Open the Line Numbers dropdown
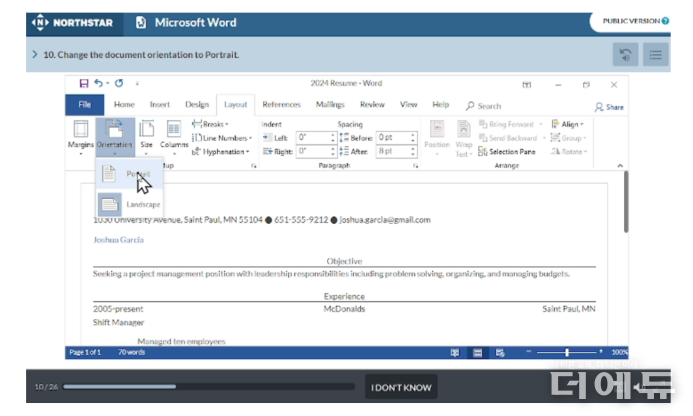693x416 pixels. pos(222,138)
